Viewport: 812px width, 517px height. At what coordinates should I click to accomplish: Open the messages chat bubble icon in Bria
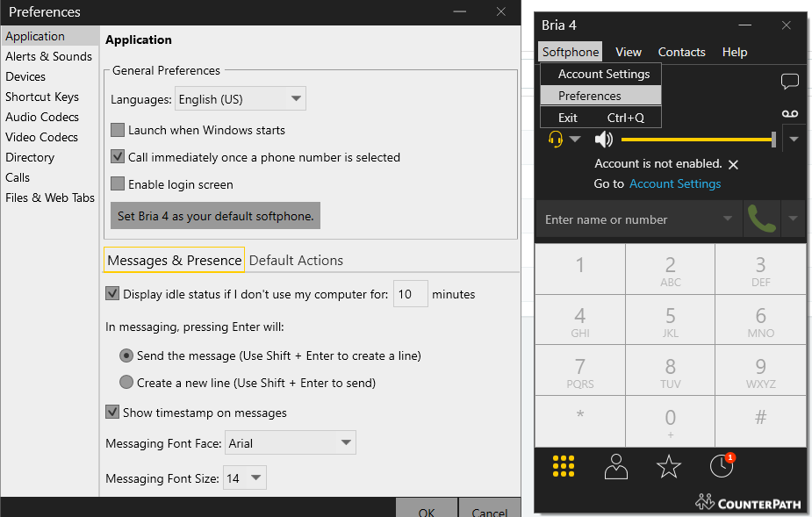(789, 82)
